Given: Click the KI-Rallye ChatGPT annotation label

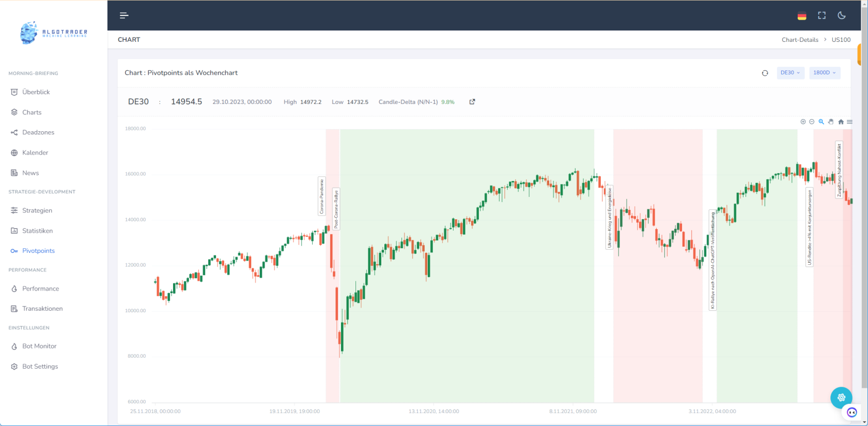Looking at the screenshot, I should (x=712, y=260).
